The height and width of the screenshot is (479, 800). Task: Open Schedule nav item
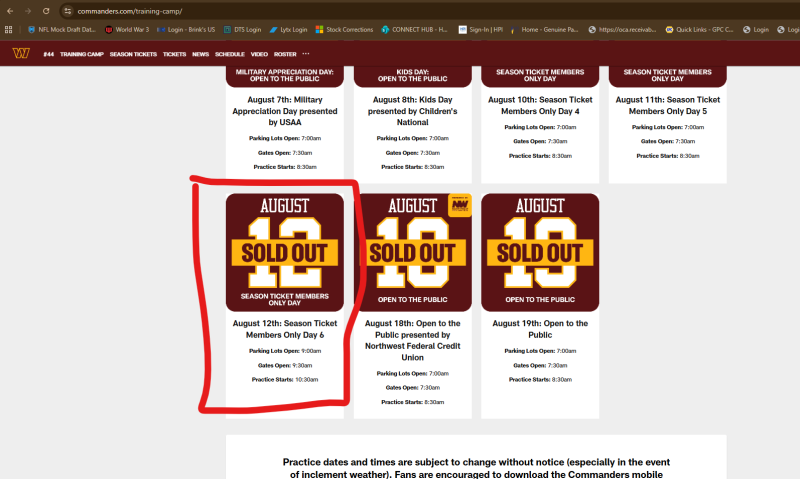pyautogui.click(x=230, y=54)
